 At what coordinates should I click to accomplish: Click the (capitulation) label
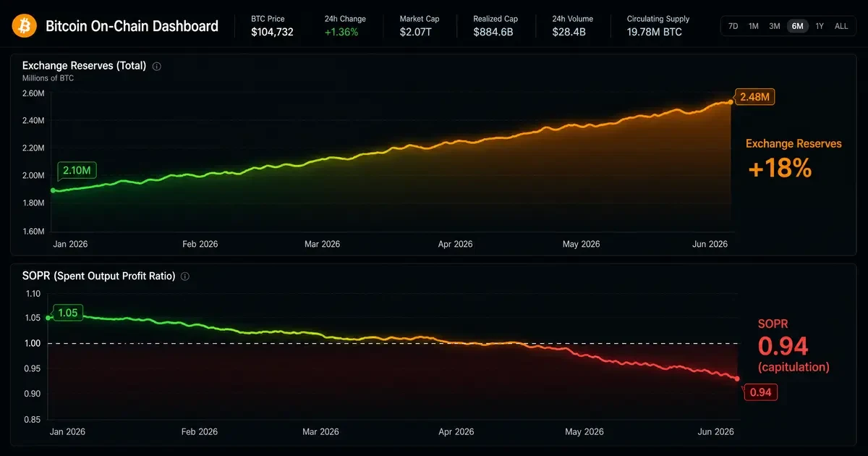click(x=793, y=367)
